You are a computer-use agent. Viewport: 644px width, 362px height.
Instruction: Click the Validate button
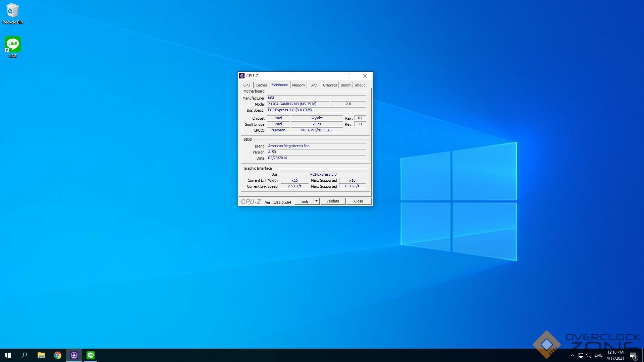(333, 201)
